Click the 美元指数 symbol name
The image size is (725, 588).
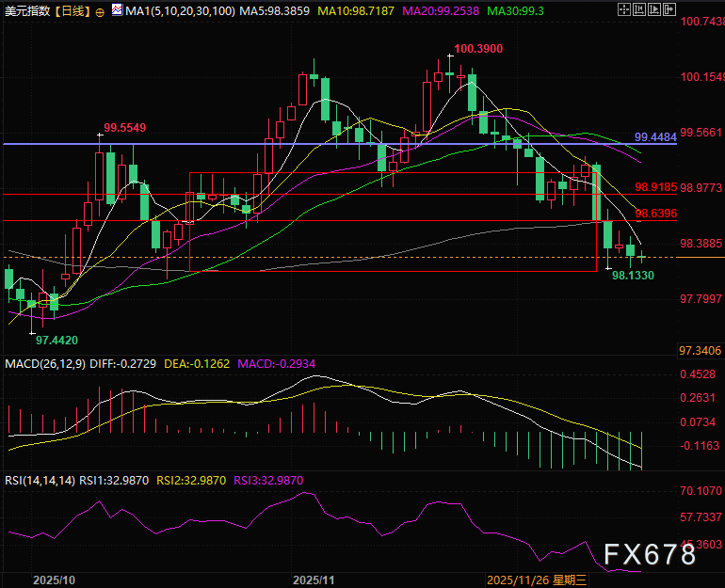click(x=26, y=11)
